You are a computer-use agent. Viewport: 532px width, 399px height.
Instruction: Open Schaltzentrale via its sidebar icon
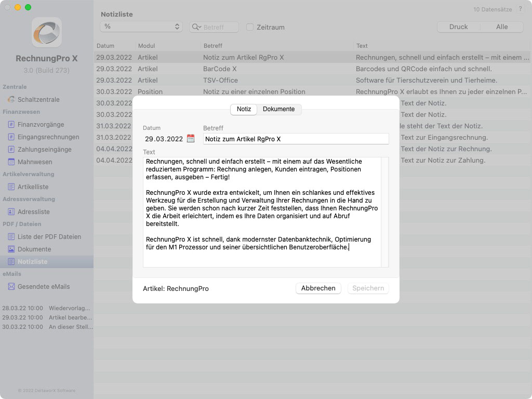(x=11, y=99)
